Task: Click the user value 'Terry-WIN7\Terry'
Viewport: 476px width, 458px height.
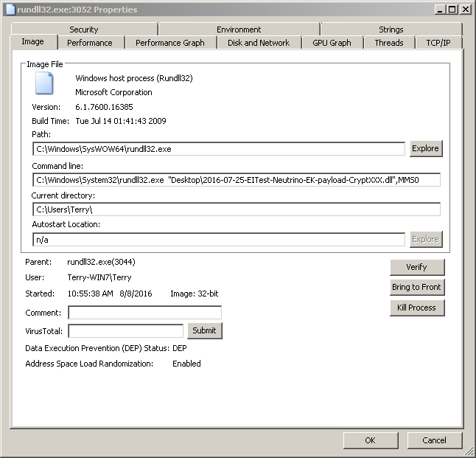Action: [x=99, y=277]
